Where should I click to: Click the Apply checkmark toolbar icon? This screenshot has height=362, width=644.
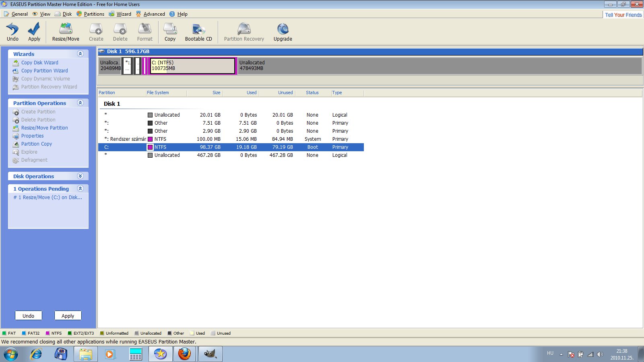pos(34,32)
